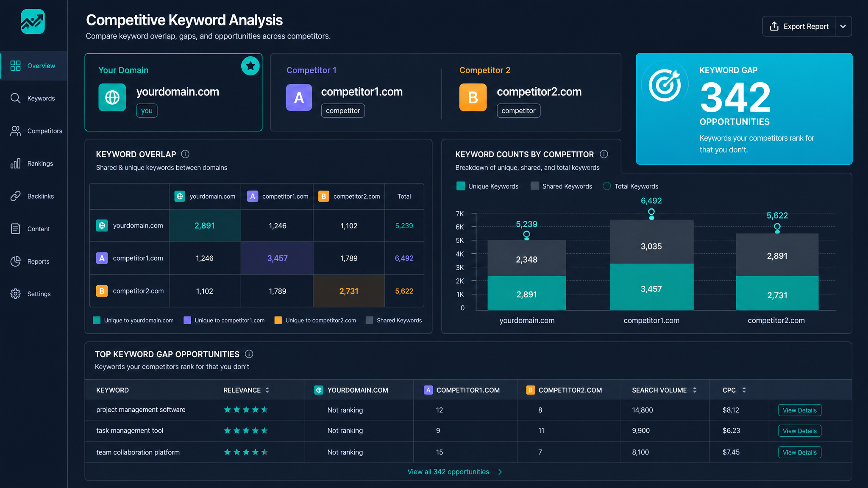Screen dimensions: 868x488
Task: Click the 2,731 unique bar segment for competitor2.com
Action: (x=777, y=293)
